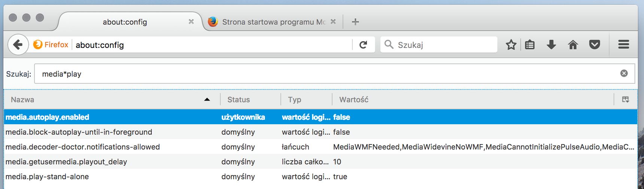Screen dimensions: 644x189
Task: Click the Firefox logo on the second tab
Action: tap(213, 22)
